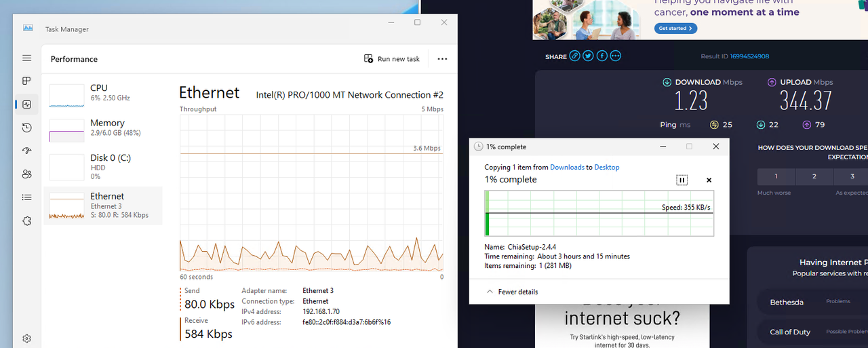Cancel the file copy with X
868x348 pixels.
[709, 180]
